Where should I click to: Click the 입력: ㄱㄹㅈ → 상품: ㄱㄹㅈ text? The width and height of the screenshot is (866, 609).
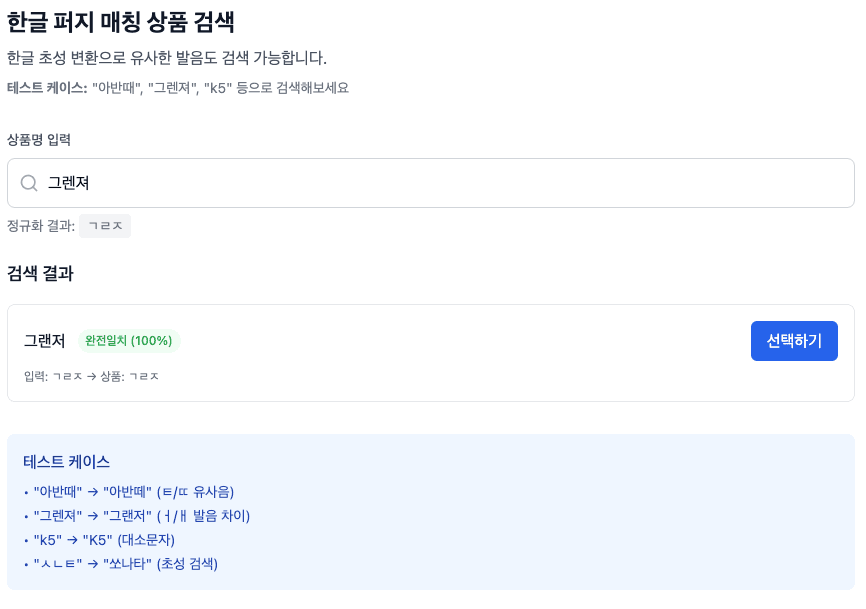91,376
